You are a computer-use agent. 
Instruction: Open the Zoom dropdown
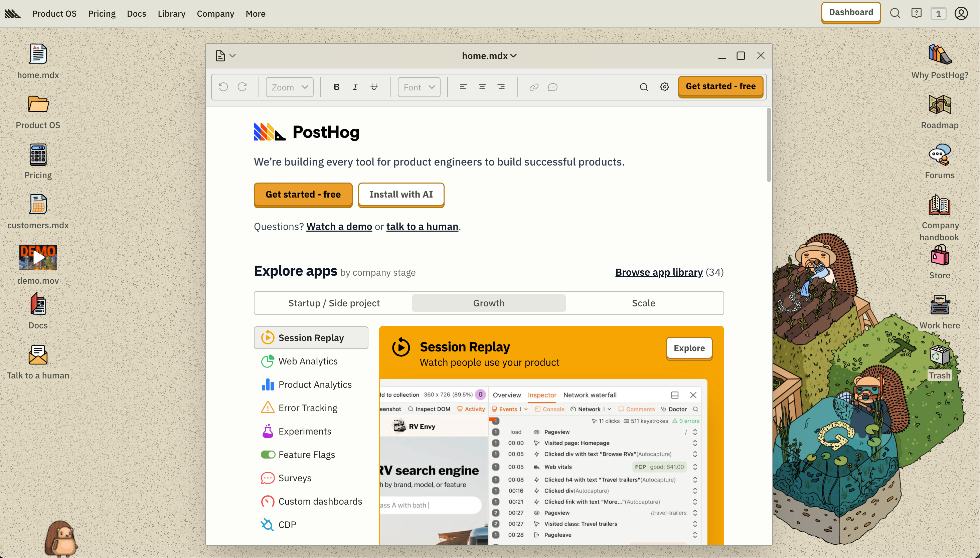pyautogui.click(x=290, y=87)
